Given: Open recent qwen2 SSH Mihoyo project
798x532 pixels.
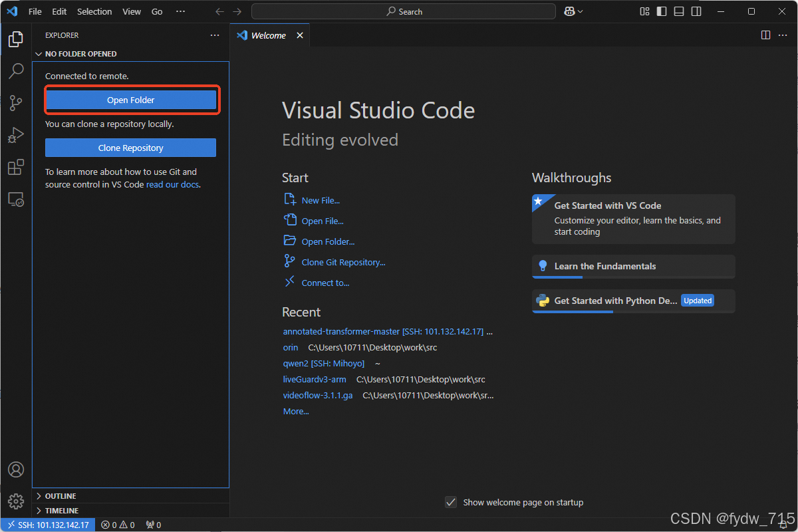Looking at the screenshot, I should click(323, 363).
